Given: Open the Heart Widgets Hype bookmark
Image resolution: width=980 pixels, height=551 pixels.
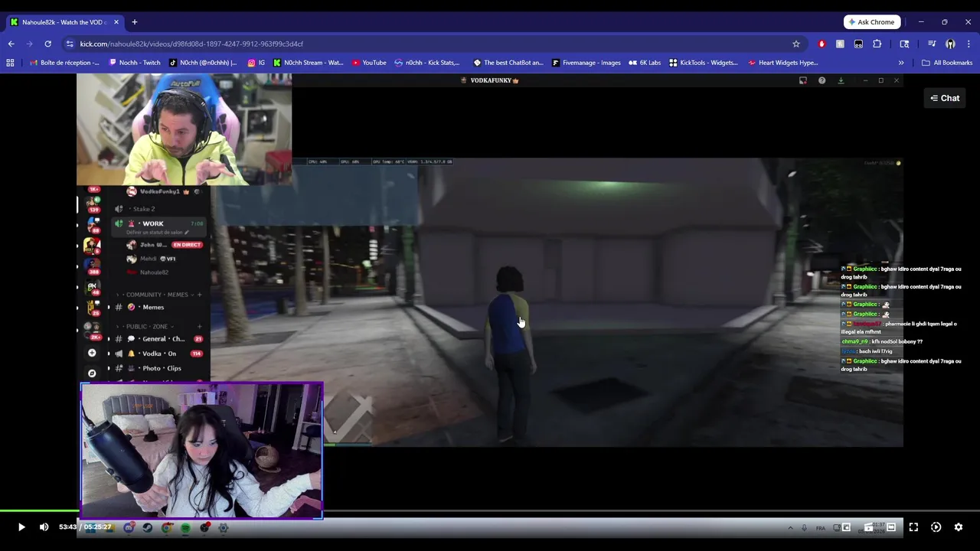Looking at the screenshot, I should [x=782, y=63].
